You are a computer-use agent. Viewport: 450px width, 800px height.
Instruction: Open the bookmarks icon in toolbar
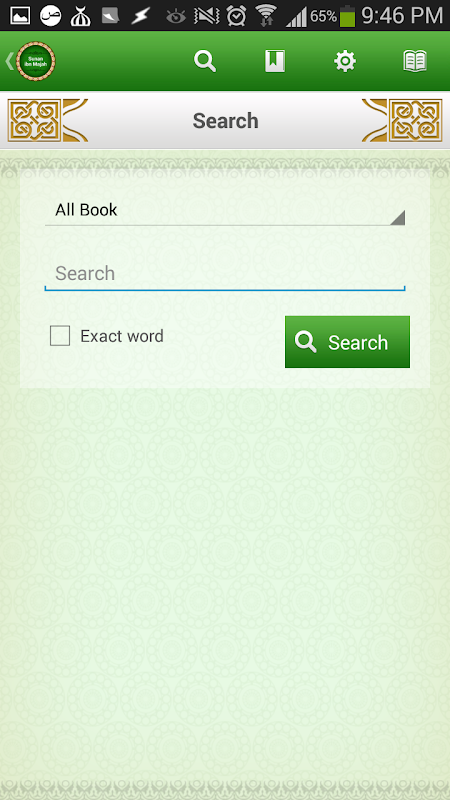[x=275, y=61]
